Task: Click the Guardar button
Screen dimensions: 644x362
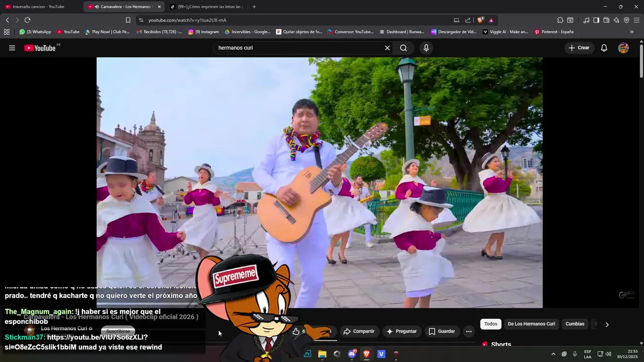Action: (x=442, y=331)
